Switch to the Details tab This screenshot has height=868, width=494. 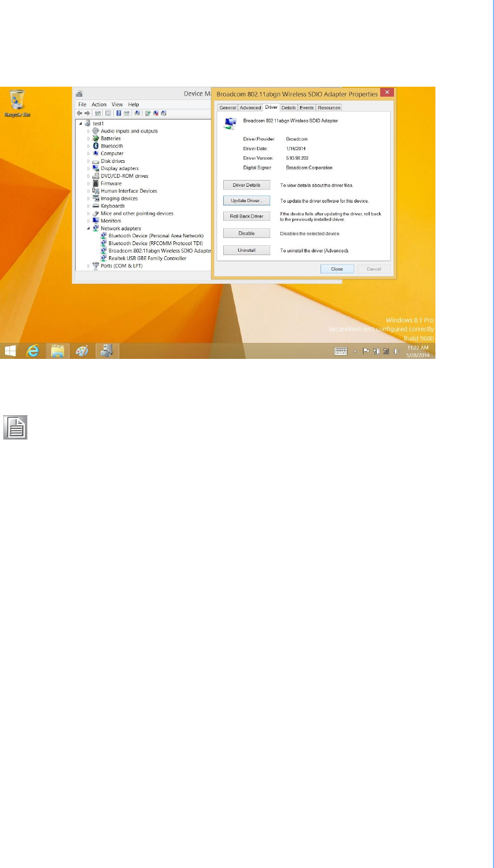(288, 108)
